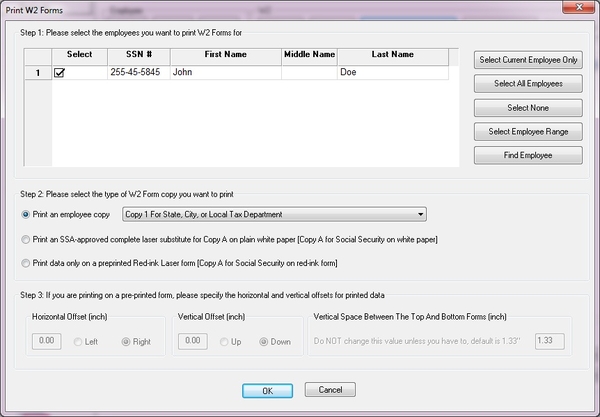Click the Find Employee button
Screen dimensions: 600x417
point(528,155)
